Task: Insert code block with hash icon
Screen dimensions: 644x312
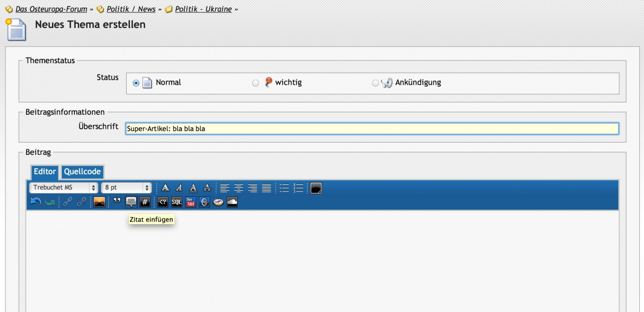Action: point(145,202)
